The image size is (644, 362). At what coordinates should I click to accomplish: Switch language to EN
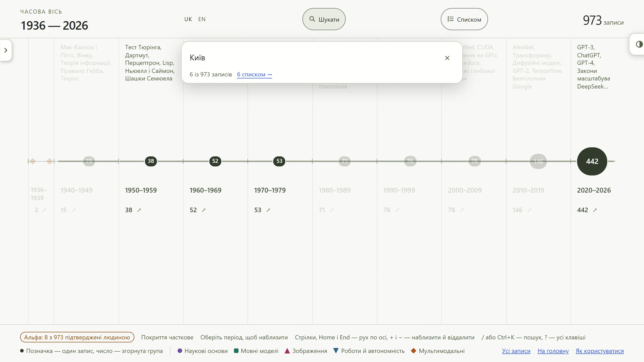point(202,19)
